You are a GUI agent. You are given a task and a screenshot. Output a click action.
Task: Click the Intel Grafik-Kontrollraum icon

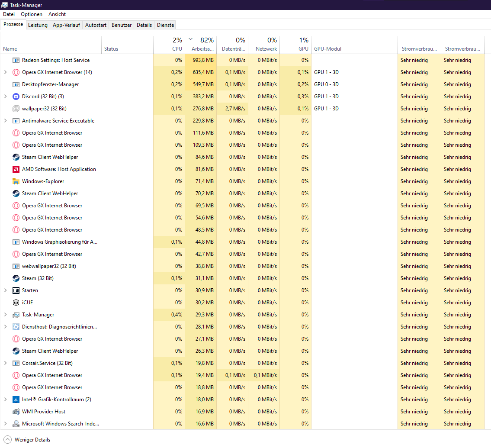[16, 400]
